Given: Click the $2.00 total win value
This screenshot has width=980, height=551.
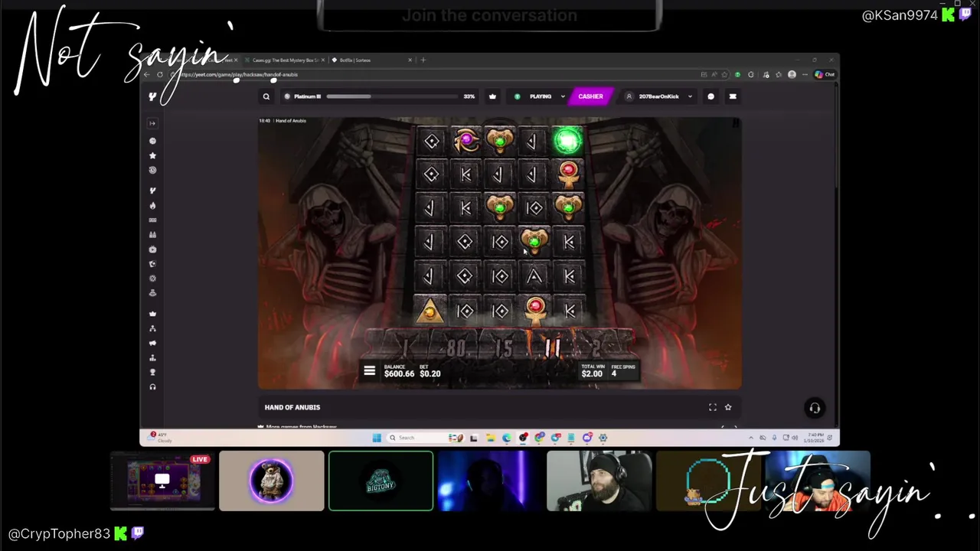Looking at the screenshot, I should (592, 373).
